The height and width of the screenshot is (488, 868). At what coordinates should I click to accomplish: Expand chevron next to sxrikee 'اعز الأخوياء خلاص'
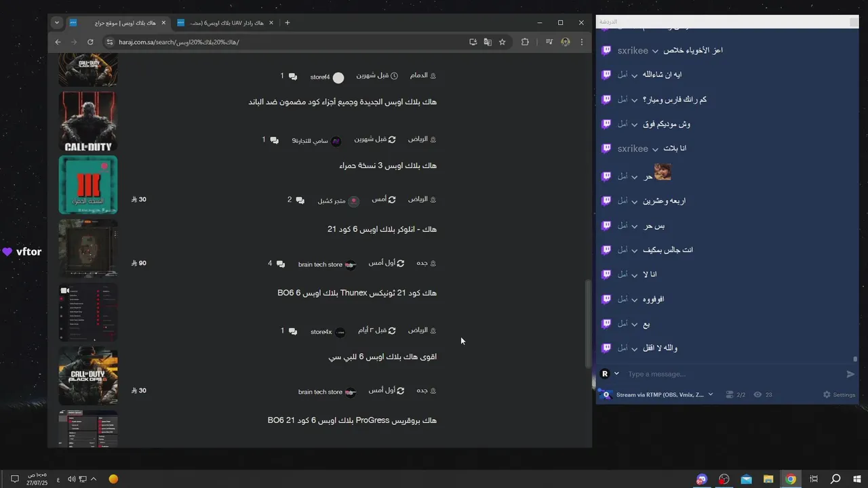pyautogui.click(x=655, y=51)
